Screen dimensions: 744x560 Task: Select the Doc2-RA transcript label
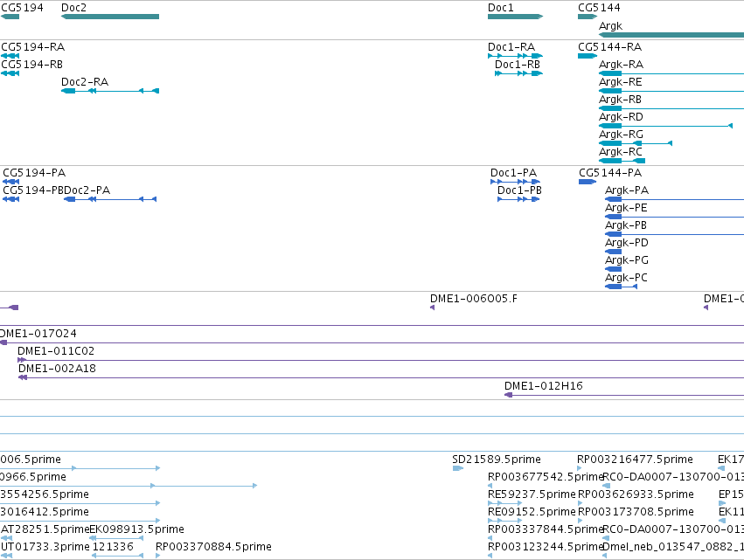(x=85, y=82)
